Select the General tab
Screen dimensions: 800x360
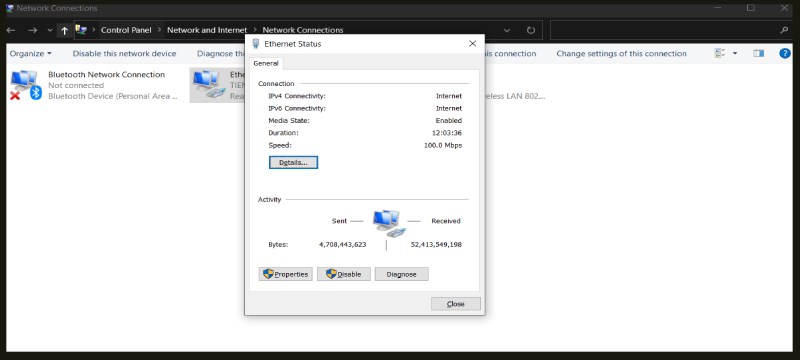pos(266,63)
